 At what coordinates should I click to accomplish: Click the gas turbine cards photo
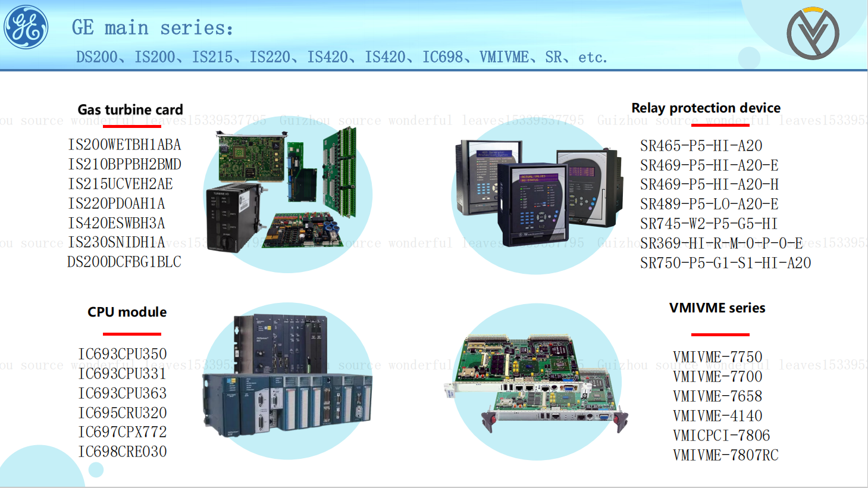281,190
